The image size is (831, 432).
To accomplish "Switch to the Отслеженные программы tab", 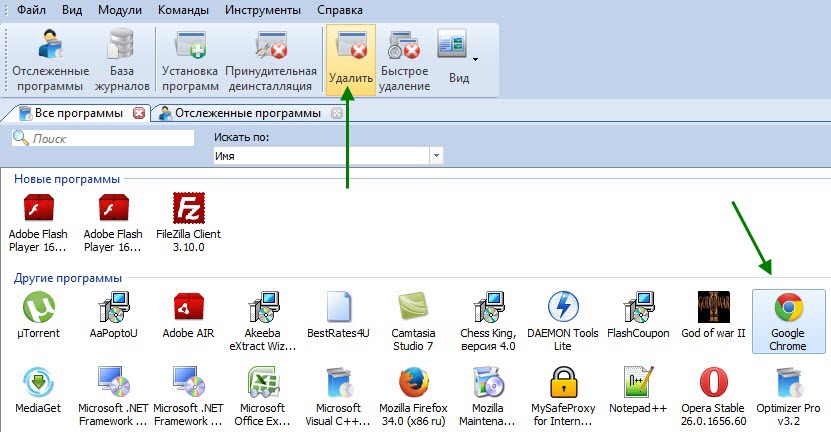I will (x=247, y=113).
